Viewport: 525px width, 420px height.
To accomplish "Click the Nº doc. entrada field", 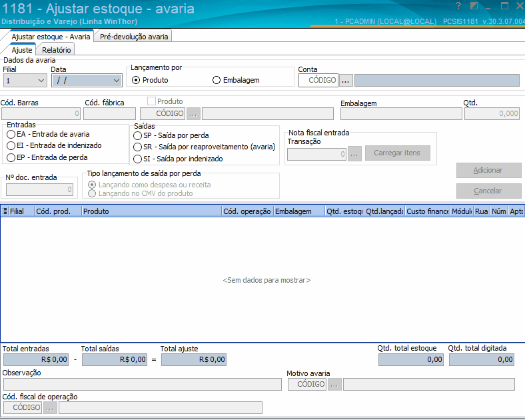I will pyautogui.click(x=39, y=189).
